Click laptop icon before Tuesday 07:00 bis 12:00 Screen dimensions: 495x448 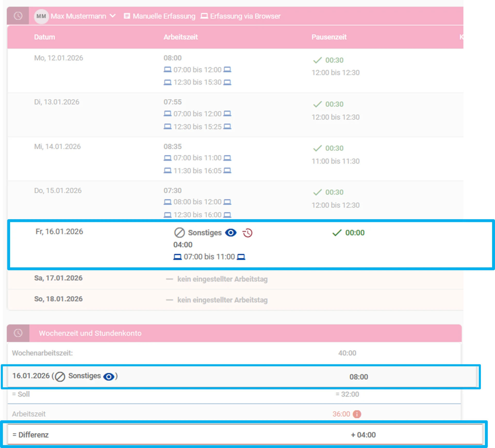pyautogui.click(x=167, y=114)
